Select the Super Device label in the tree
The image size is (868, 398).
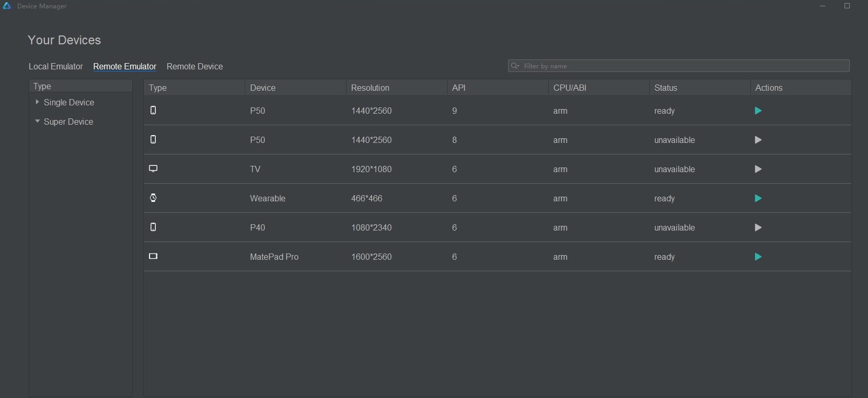(x=68, y=122)
